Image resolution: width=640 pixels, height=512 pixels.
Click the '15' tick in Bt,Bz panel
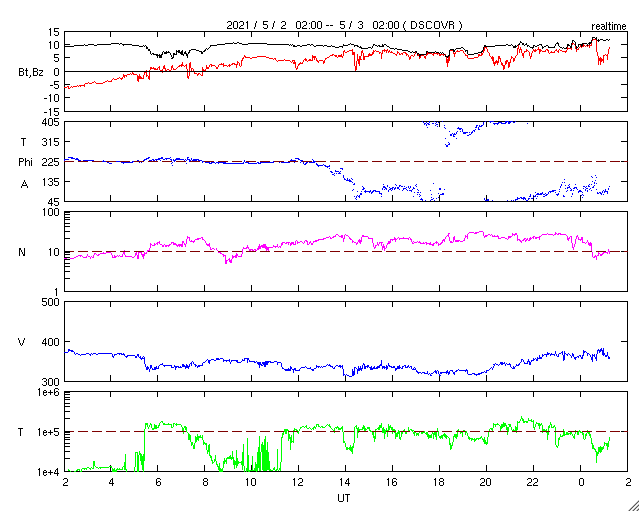tap(53, 32)
